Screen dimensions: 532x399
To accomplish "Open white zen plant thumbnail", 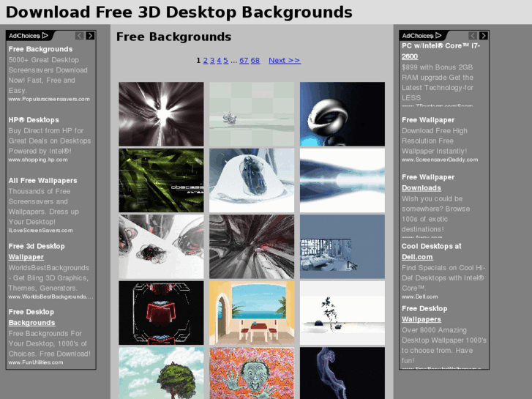I will 342,313.
